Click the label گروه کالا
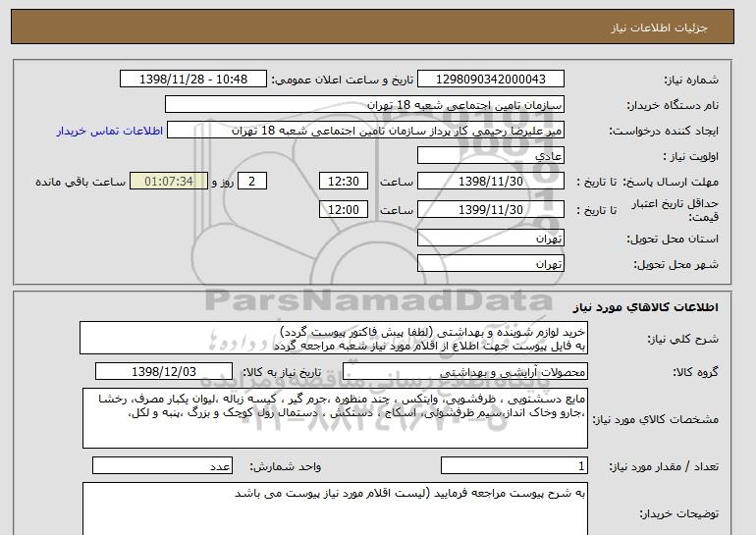This screenshot has width=756, height=535. pos(696,372)
